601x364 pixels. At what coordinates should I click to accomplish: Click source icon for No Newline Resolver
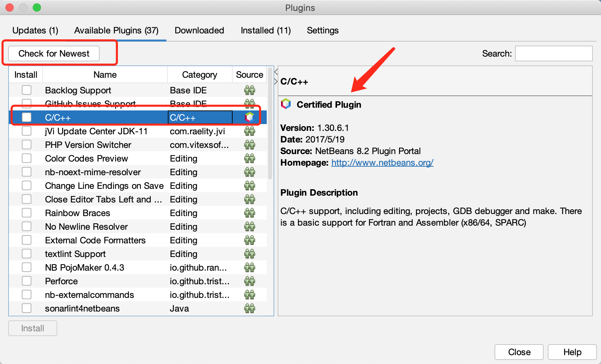[x=250, y=227]
